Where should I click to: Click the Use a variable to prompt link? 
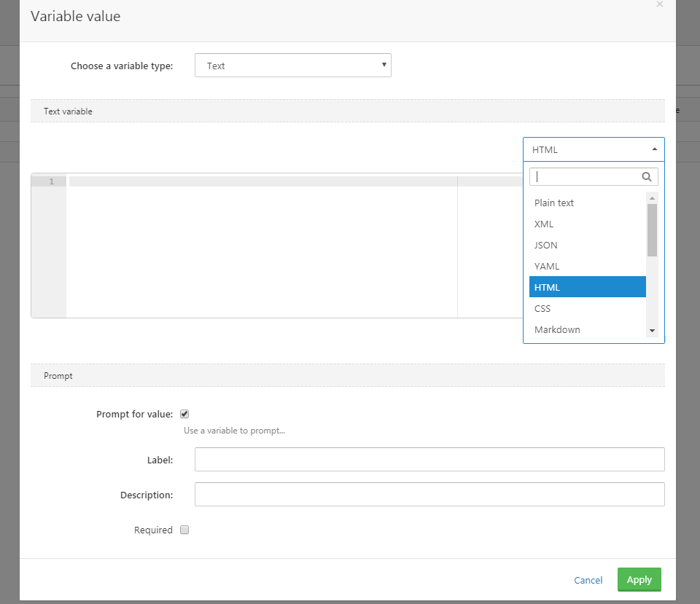click(234, 431)
